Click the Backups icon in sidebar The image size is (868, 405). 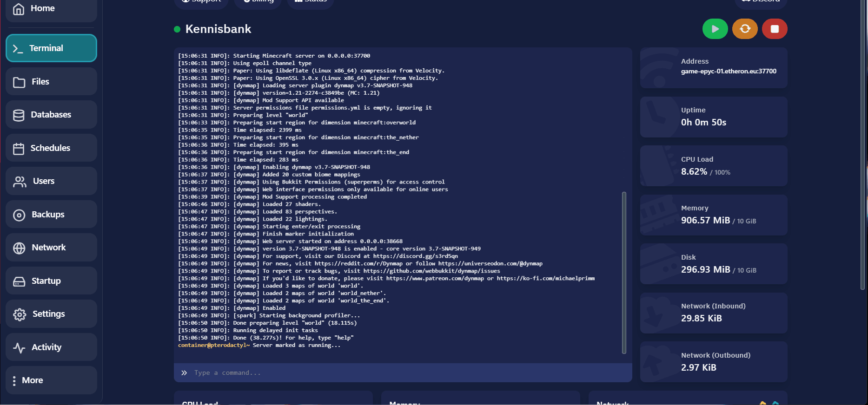(x=19, y=215)
